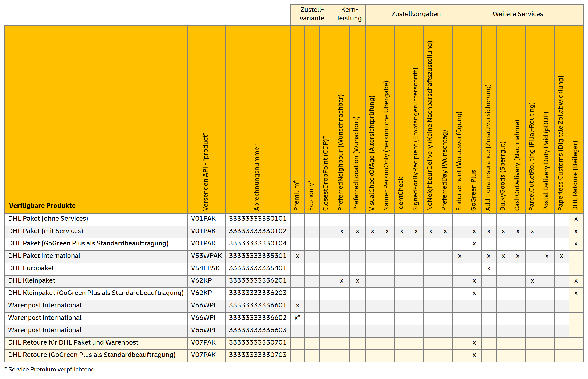Click the Premium 'x' in DHL Paket International row
Viewport: 588px width, 379px height.
tap(297, 256)
